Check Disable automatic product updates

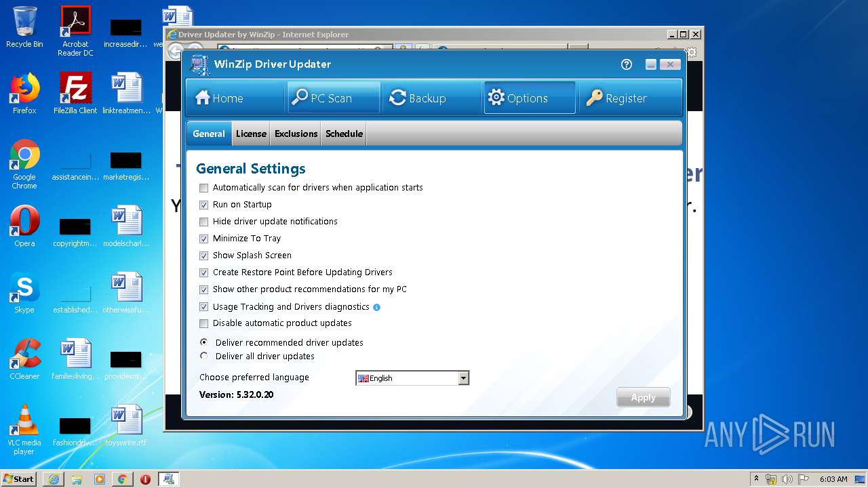pyautogui.click(x=204, y=323)
